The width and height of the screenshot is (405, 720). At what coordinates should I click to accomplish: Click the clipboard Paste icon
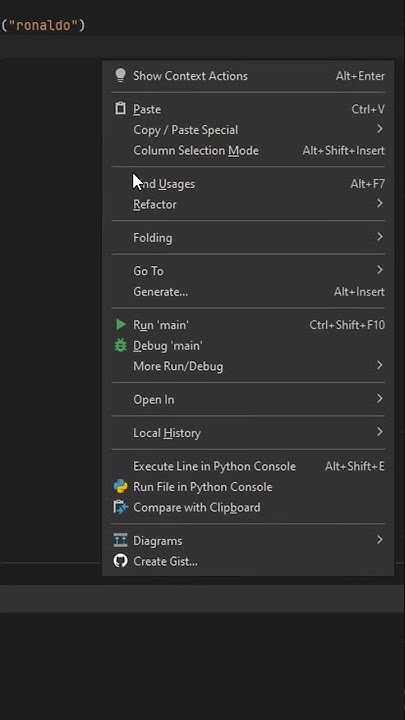(120, 109)
